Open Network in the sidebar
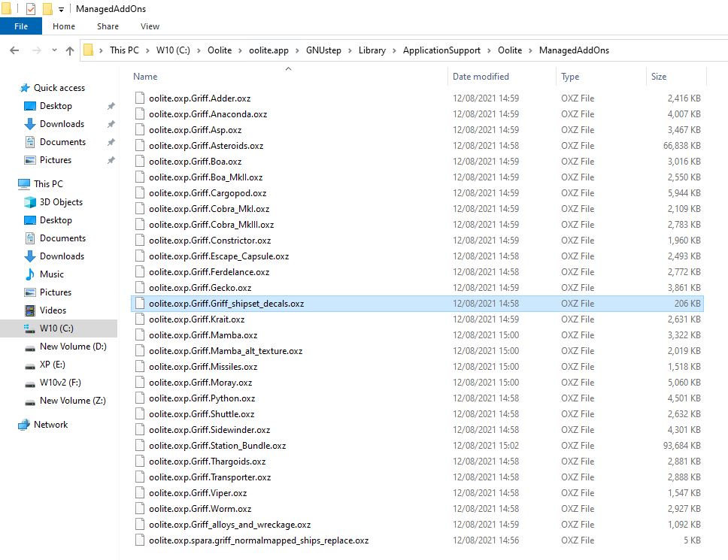 [50, 425]
